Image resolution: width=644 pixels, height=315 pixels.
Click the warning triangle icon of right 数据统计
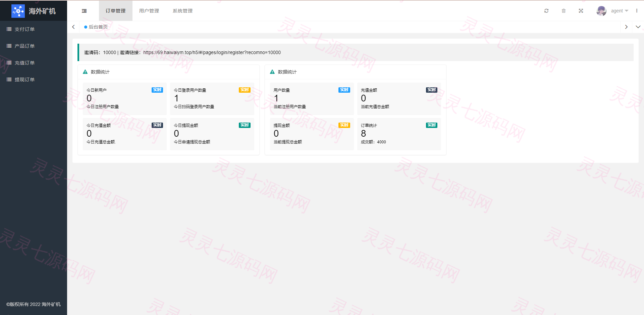pos(272,72)
